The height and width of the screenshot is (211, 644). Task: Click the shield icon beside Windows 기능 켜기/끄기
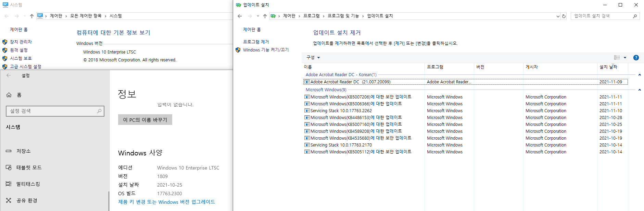point(238,50)
